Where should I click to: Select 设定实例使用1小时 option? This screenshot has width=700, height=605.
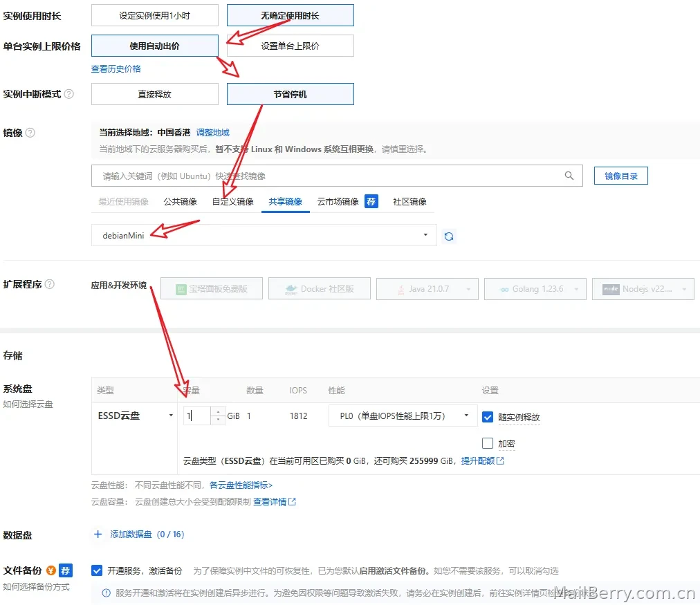pos(154,16)
